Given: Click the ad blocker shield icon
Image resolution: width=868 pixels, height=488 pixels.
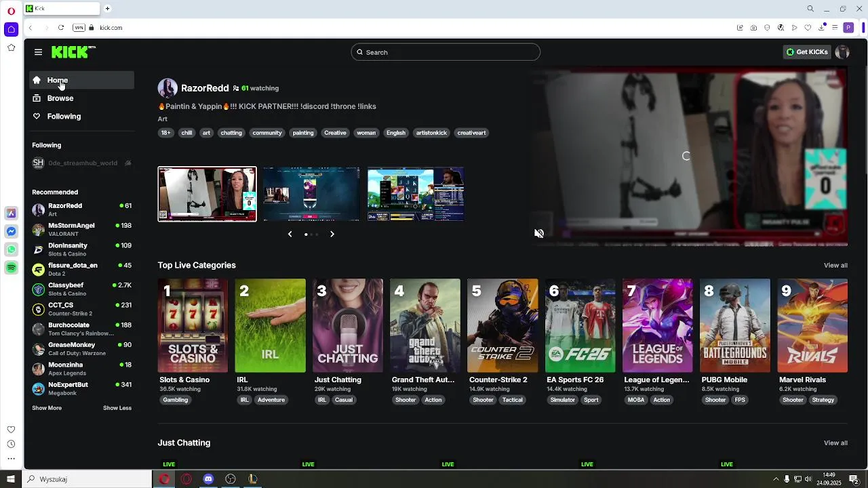Looking at the screenshot, I should pyautogui.click(x=767, y=28).
